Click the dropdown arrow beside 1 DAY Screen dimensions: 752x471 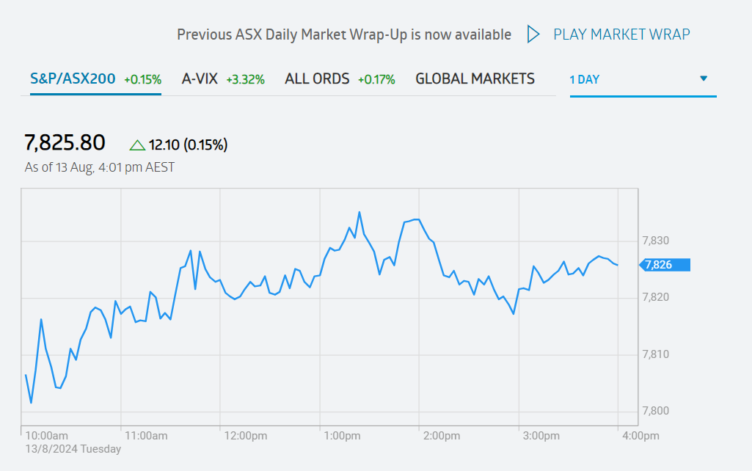pos(704,78)
